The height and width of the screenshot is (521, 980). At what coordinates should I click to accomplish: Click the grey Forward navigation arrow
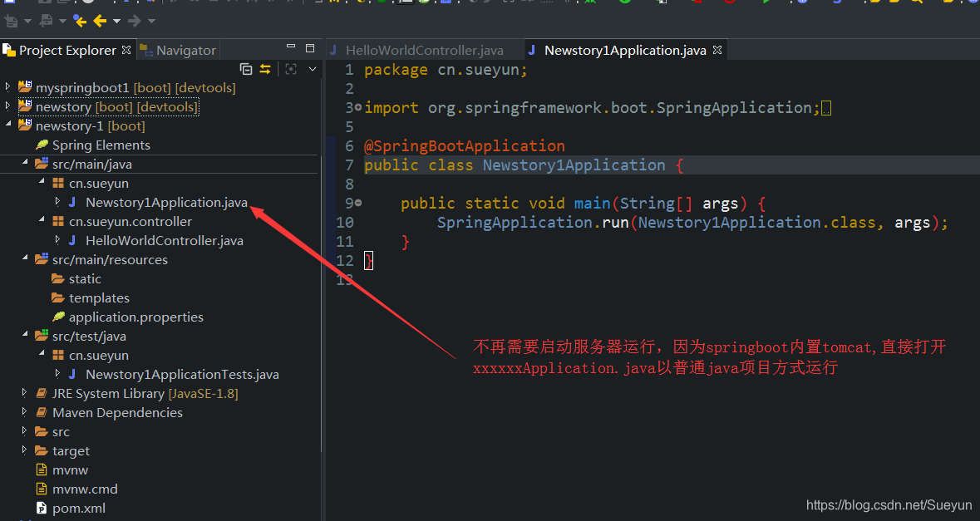point(135,22)
